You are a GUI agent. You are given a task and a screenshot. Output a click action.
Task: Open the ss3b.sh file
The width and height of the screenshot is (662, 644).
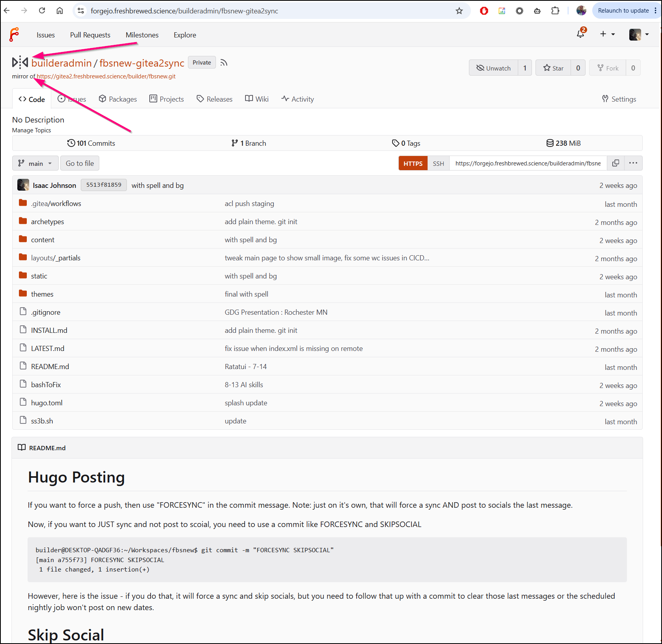click(x=42, y=421)
